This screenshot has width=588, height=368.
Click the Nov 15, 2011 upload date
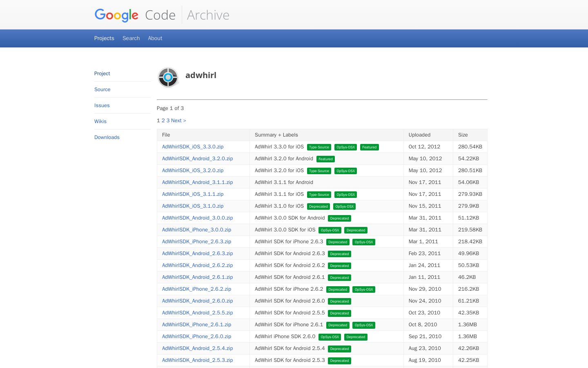425,206
